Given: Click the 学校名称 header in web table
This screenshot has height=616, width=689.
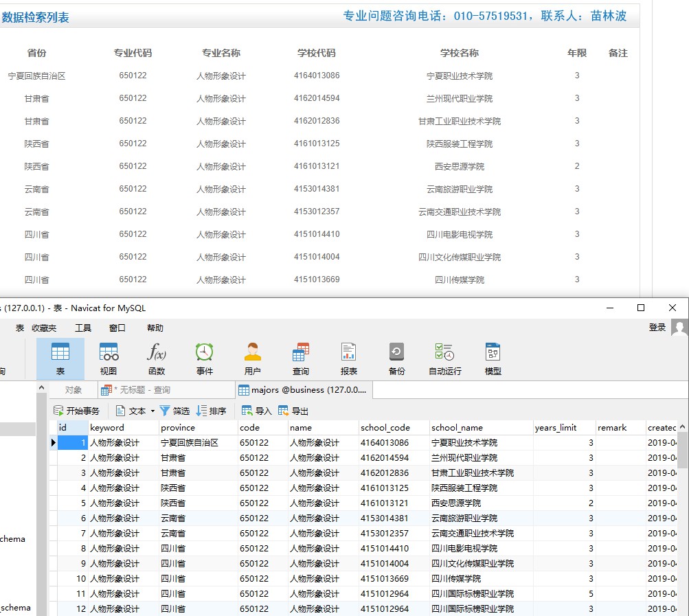Looking at the screenshot, I should [459, 53].
